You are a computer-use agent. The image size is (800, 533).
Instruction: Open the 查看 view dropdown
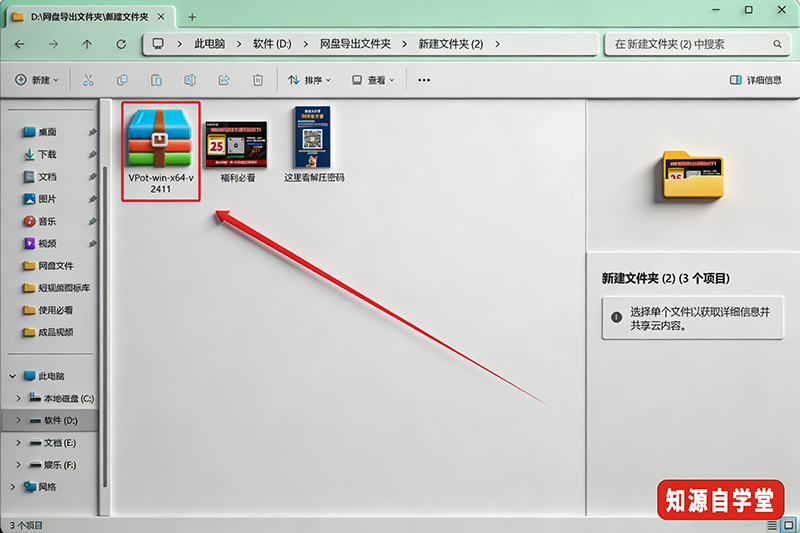click(373, 80)
